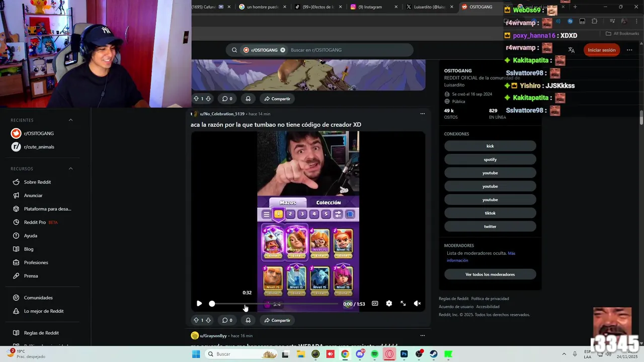Open the u/No_Celebration_5139 profile link
The height and width of the screenshot is (362, 644).
click(x=222, y=114)
